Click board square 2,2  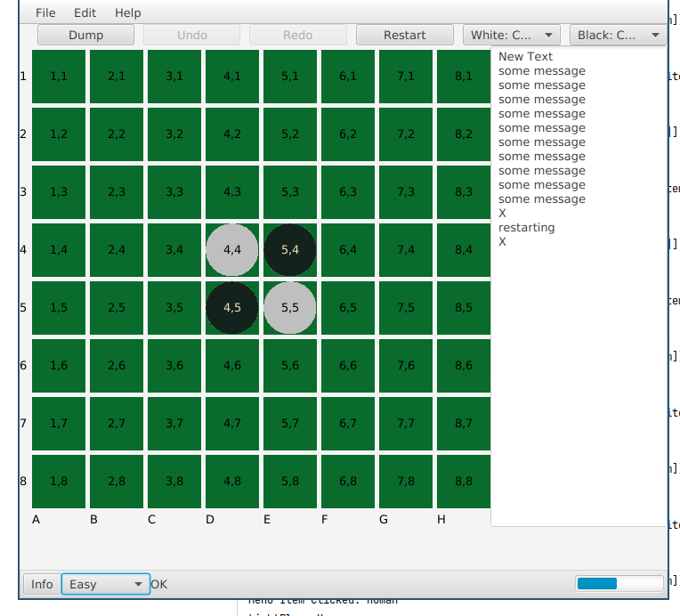[117, 134]
